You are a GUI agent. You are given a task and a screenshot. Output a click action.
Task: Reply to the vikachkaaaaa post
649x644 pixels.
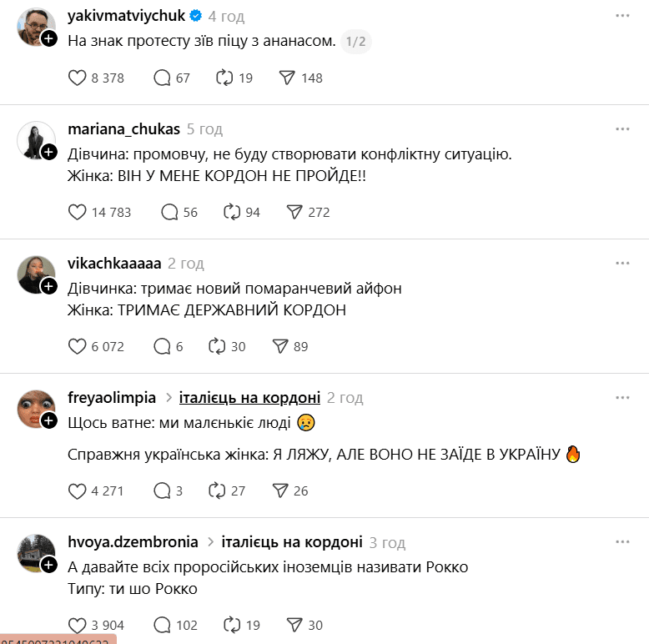[x=162, y=346]
